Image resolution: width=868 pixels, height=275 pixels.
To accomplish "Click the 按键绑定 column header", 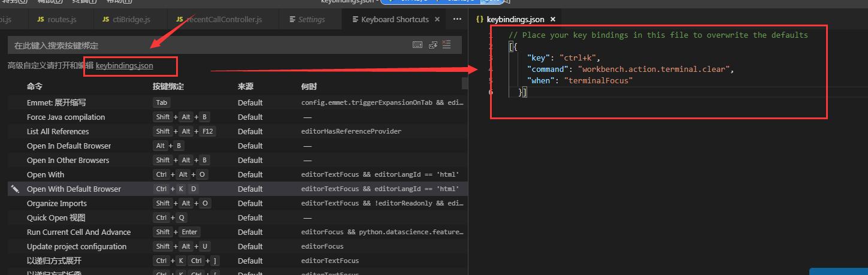I will point(168,87).
